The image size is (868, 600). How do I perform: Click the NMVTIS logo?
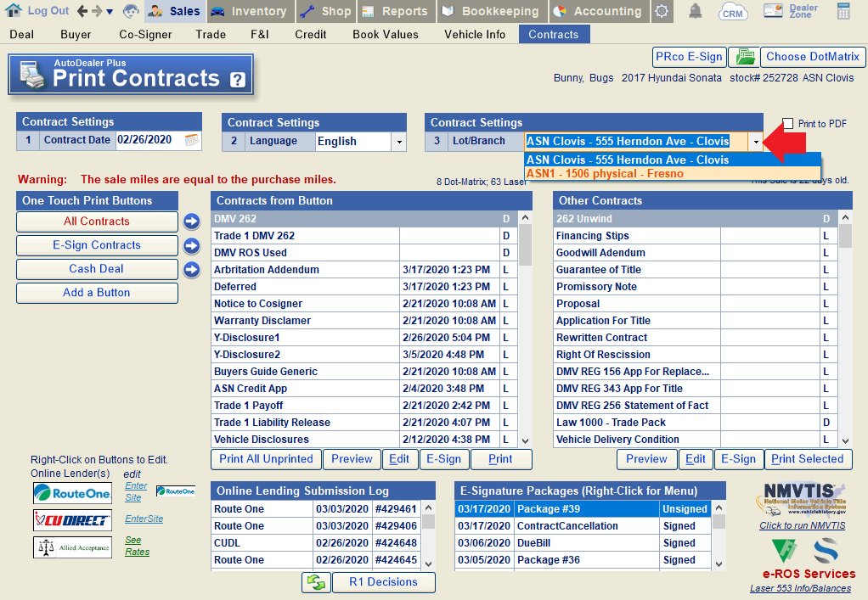pyautogui.click(x=801, y=499)
